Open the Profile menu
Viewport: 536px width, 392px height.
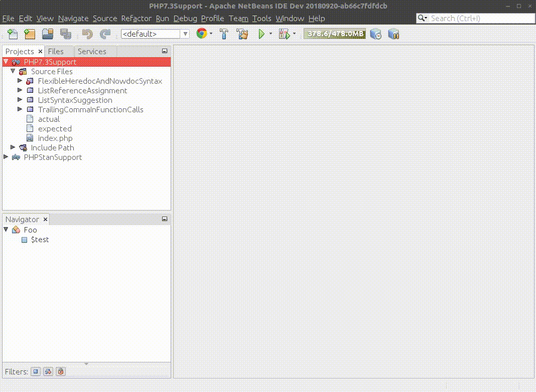[213, 19]
